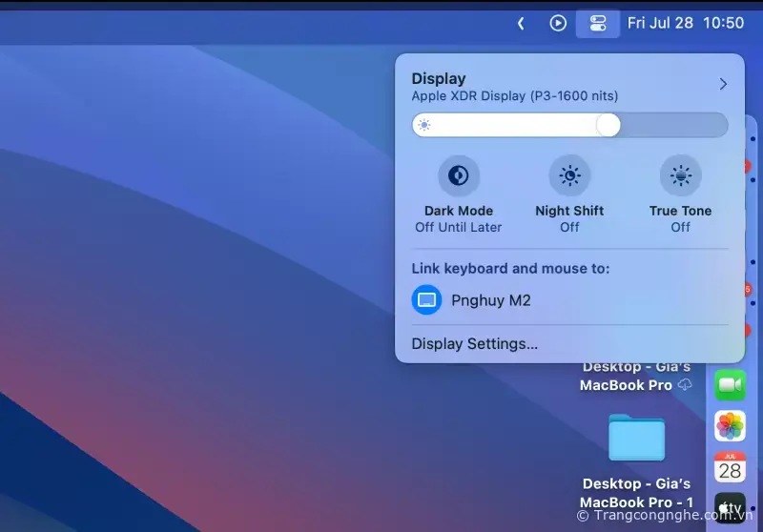Click the Now Playing menu bar icon
Viewport: 763px width, 532px height.
click(558, 23)
